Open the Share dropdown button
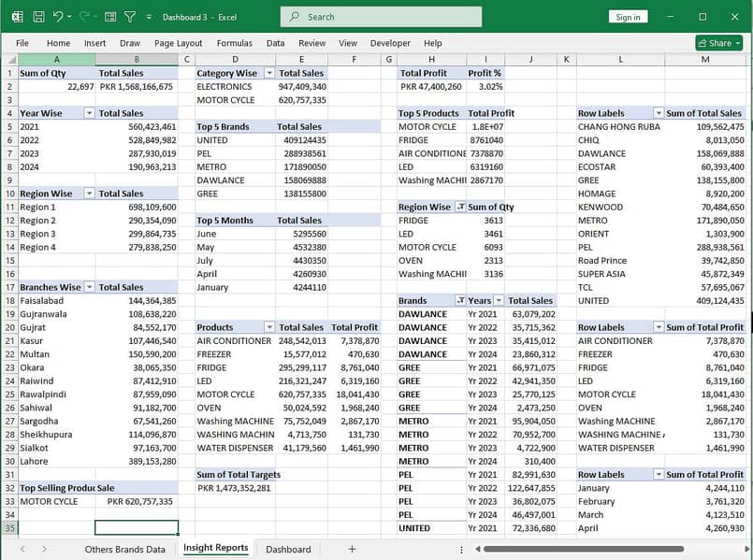 point(719,43)
